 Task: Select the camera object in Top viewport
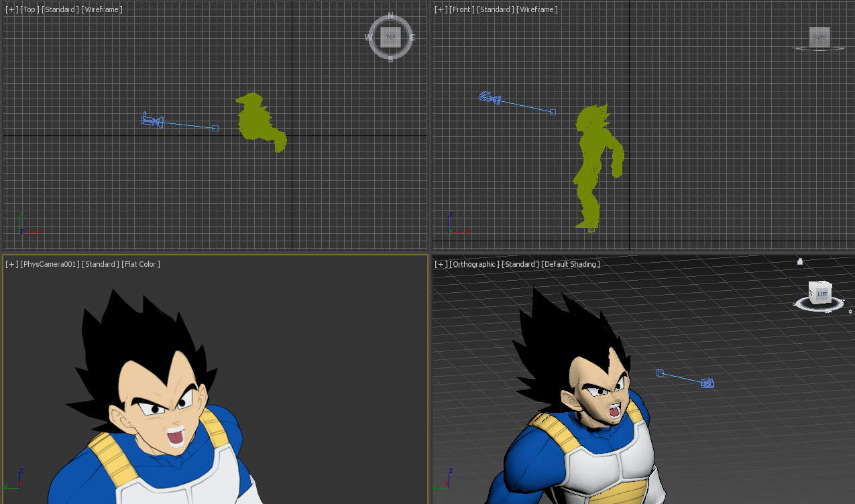point(152,121)
